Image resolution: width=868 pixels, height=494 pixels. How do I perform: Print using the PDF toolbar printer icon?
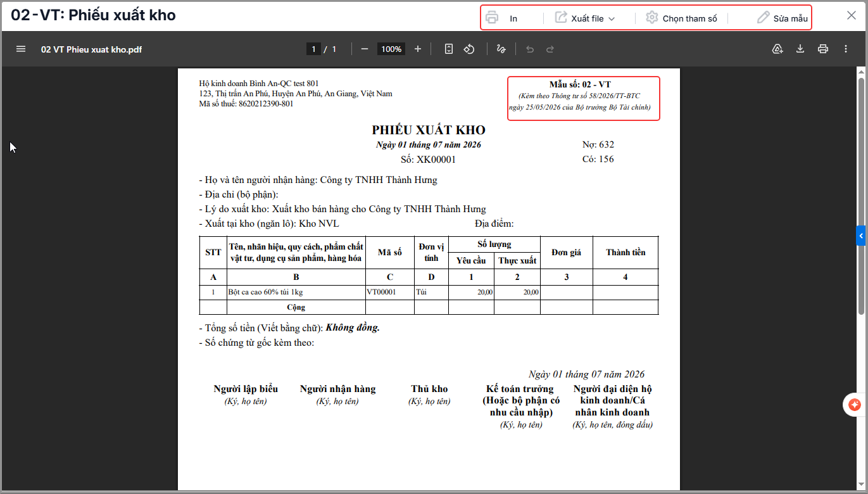coord(823,49)
